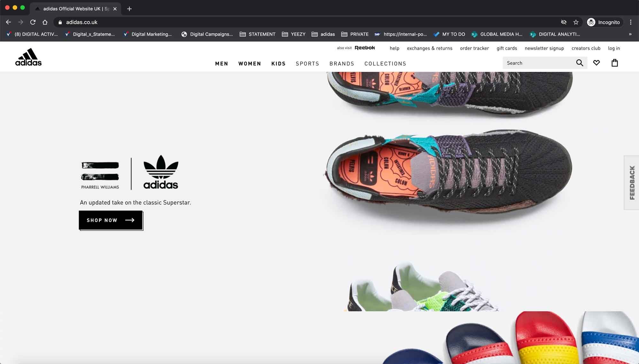639x364 pixels.
Task: Click the browser home icon
Action: pos(45,22)
